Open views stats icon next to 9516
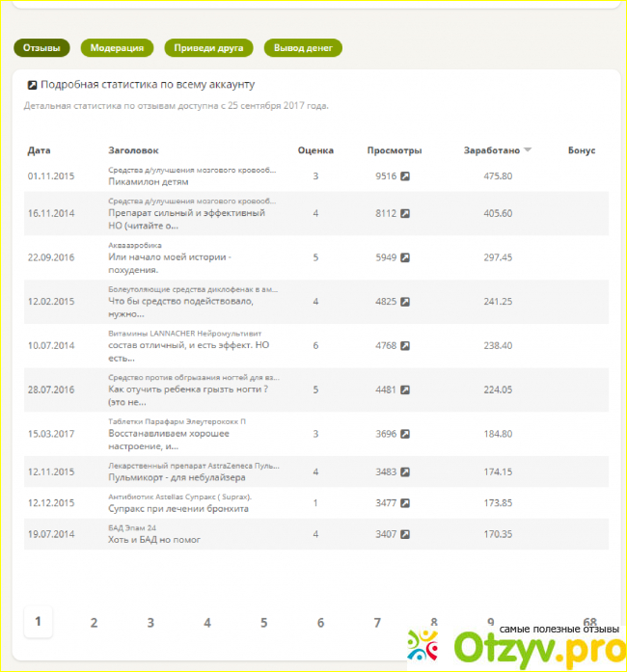The image size is (627, 672). coord(405,176)
